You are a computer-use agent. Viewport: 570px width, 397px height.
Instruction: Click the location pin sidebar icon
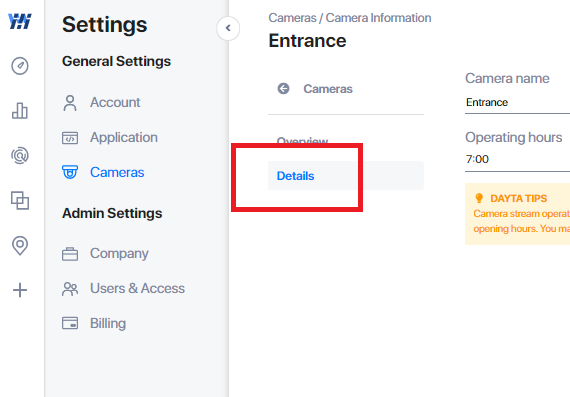tap(20, 245)
